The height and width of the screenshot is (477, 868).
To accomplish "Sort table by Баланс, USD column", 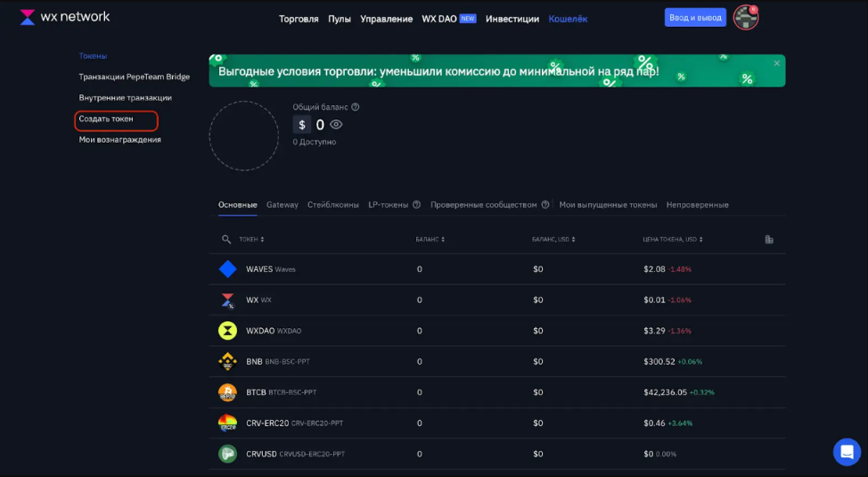I will (553, 239).
